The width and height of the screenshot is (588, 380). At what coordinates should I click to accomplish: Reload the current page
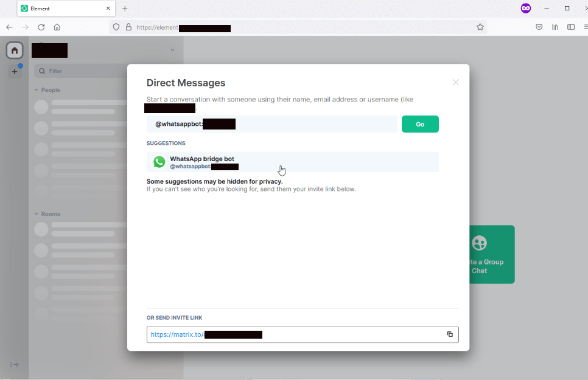click(41, 27)
